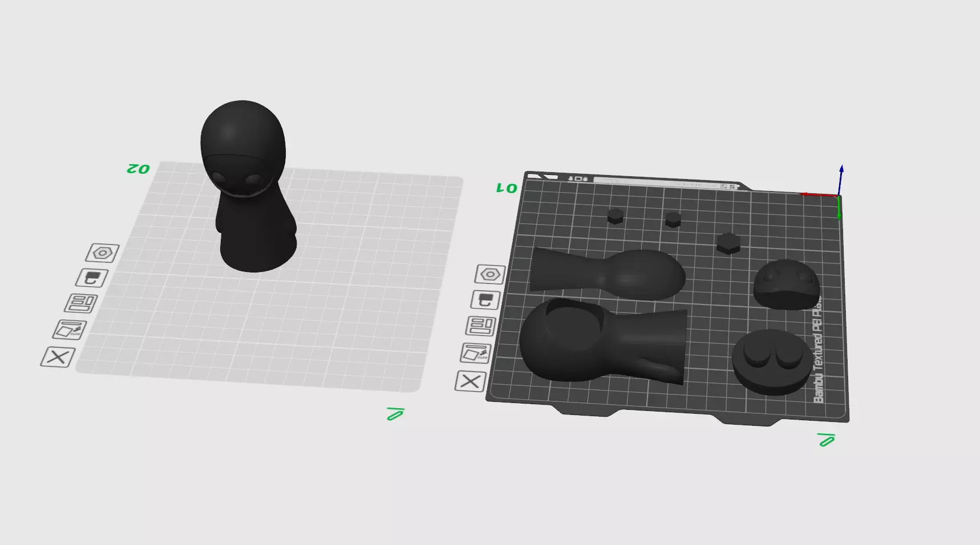The height and width of the screenshot is (545, 980).
Task: Arrange objects on plate 01
Action: point(481,326)
